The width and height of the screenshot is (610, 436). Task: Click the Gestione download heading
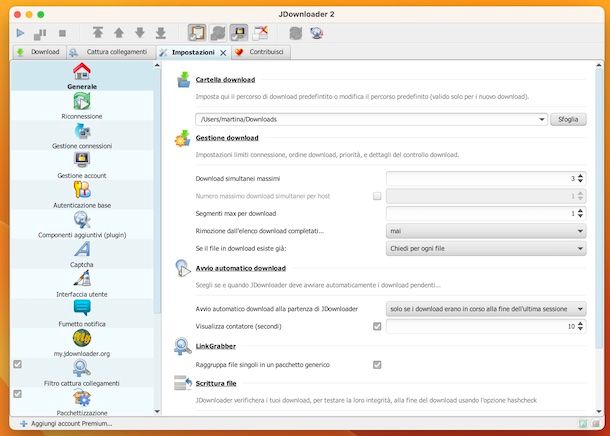pyautogui.click(x=227, y=138)
